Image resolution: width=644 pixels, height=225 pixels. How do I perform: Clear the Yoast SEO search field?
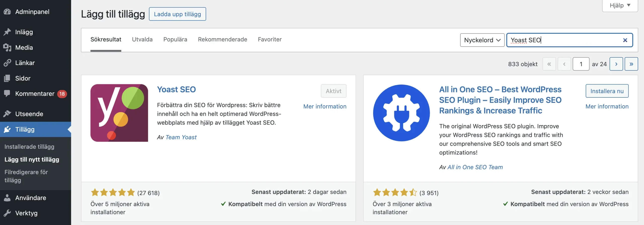[x=625, y=40]
